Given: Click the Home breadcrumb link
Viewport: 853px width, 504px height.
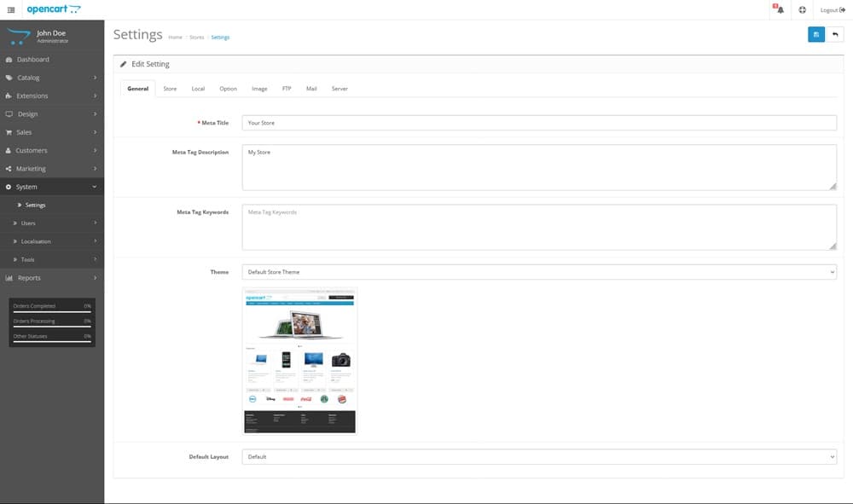Looking at the screenshot, I should click(x=175, y=38).
